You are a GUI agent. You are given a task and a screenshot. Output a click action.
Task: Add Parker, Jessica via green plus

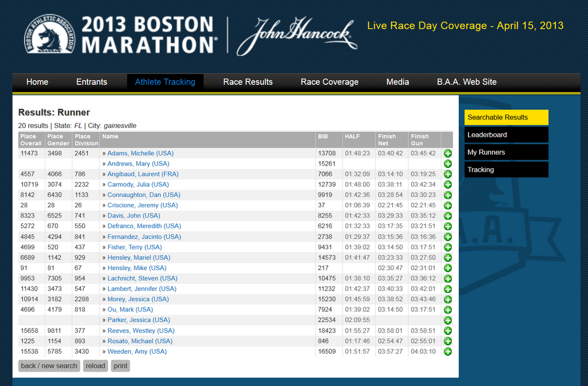(447, 320)
